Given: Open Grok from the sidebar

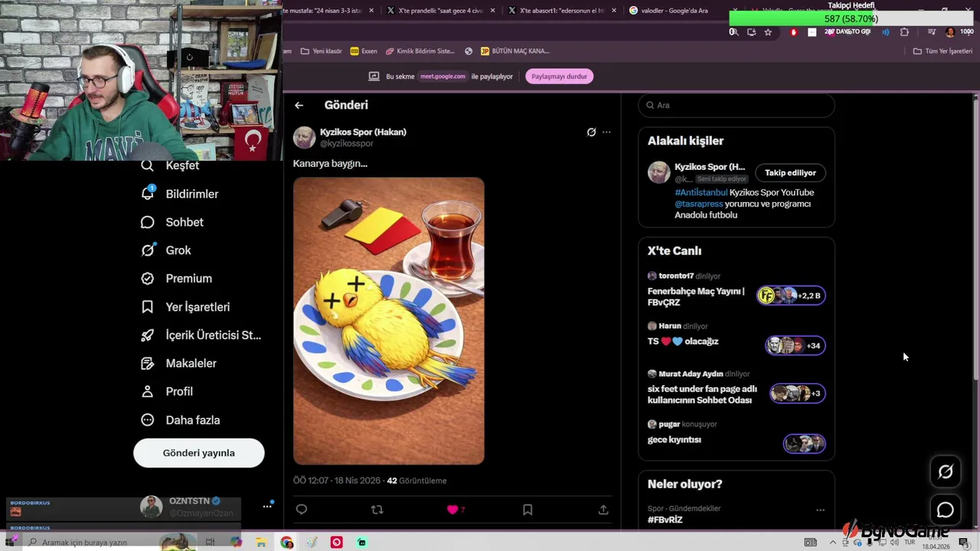Looking at the screenshot, I should coord(167,250).
